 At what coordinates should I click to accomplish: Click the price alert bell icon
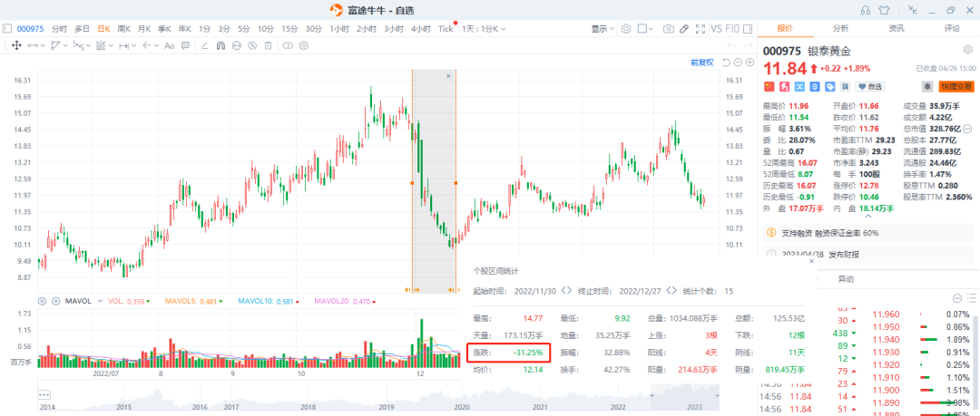pos(927,86)
